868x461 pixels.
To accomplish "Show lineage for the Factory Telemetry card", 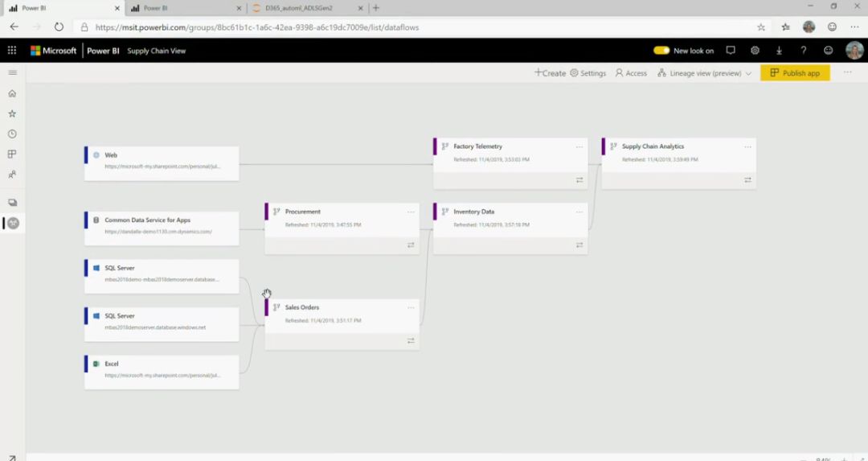I will [x=579, y=180].
